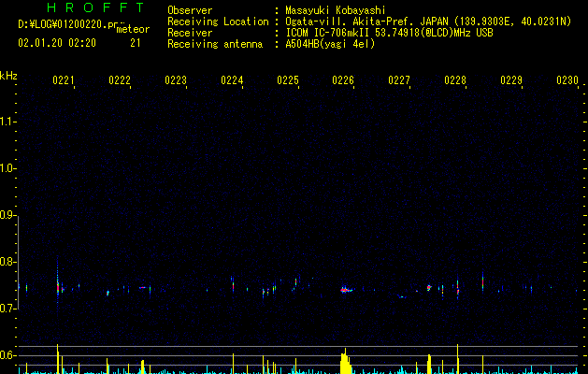Screen dimensions: 588x374
Task: Click the 1.1 kHz frequency tick label
Action: pyautogui.click(x=7, y=122)
